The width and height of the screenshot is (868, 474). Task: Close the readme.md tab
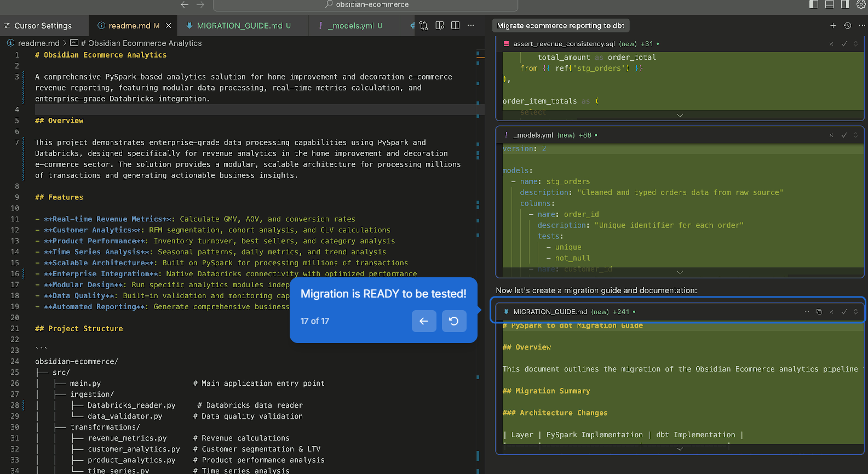click(x=168, y=26)
